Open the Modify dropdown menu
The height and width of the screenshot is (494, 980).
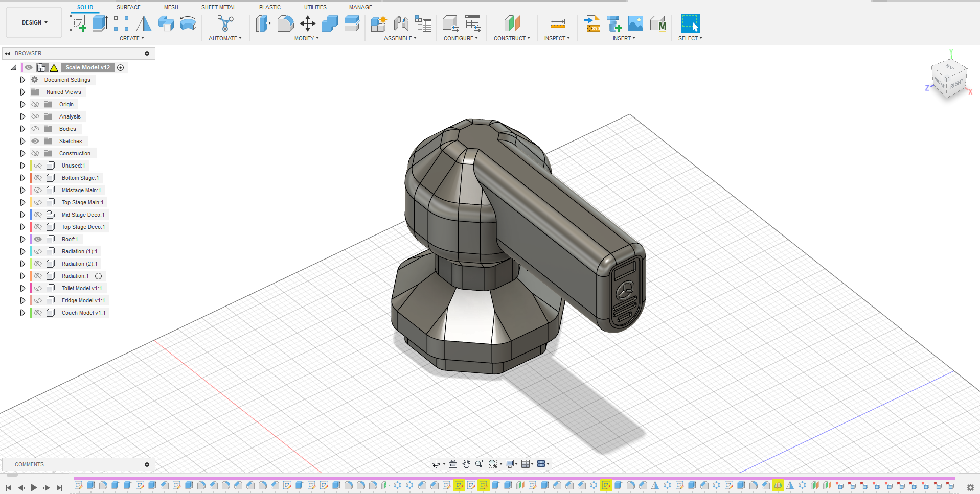pyautogui.click(x=307, y=38)
